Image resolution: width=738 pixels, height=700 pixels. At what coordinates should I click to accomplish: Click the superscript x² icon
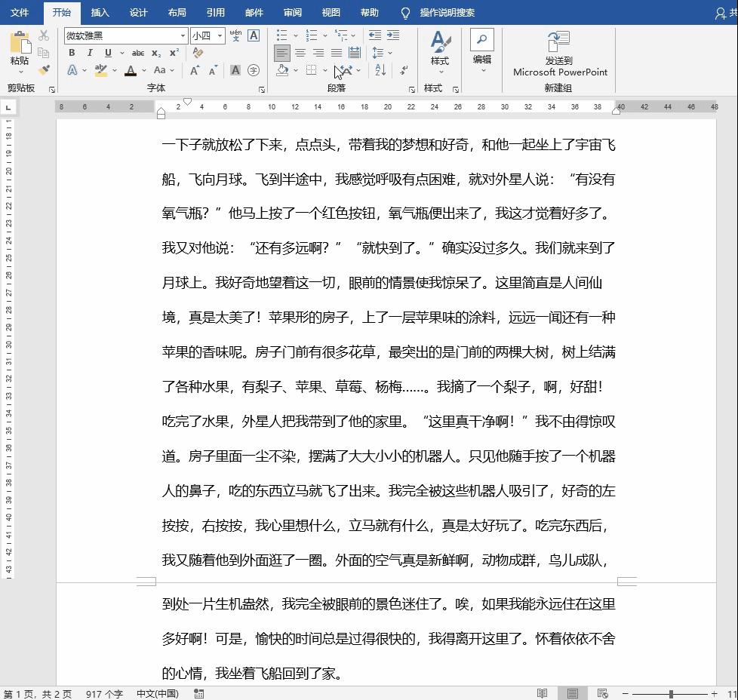coord(174,52)
